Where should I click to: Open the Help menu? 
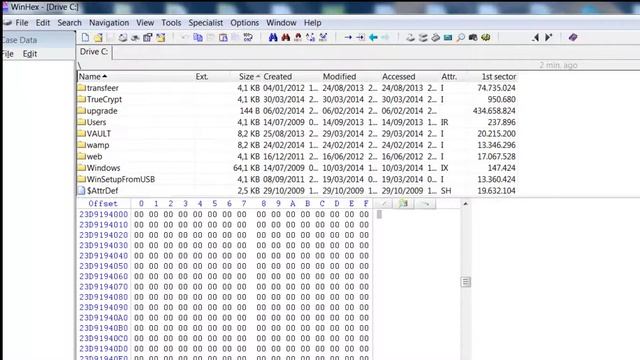click(312, 23)
